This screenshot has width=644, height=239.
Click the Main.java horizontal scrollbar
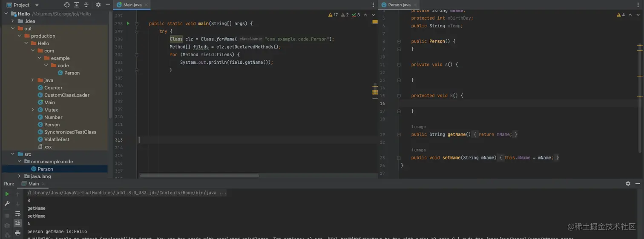[199, 176]
